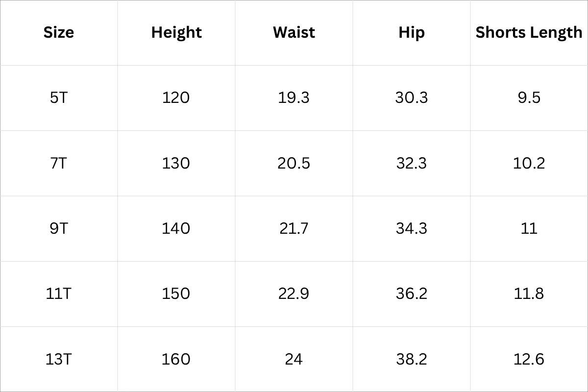588x392 pixels.
Task: Click the height value 120
Action: click(x=176, y=98)
